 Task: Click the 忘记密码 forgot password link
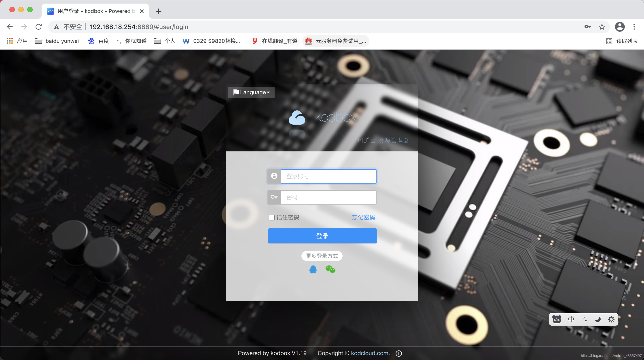[x=363, y=217]
